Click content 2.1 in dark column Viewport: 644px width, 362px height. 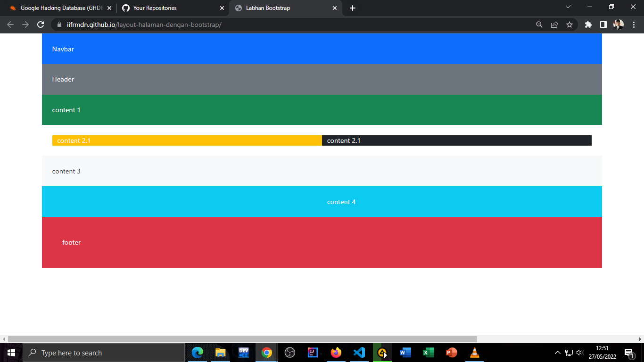pyautogui.click(x=344, y=140)
